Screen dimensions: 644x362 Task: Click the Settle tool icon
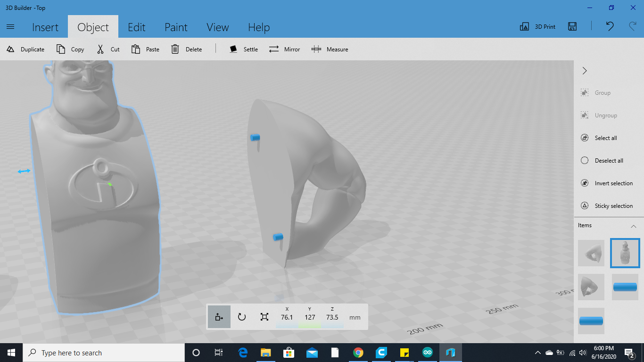click(243, 49)
